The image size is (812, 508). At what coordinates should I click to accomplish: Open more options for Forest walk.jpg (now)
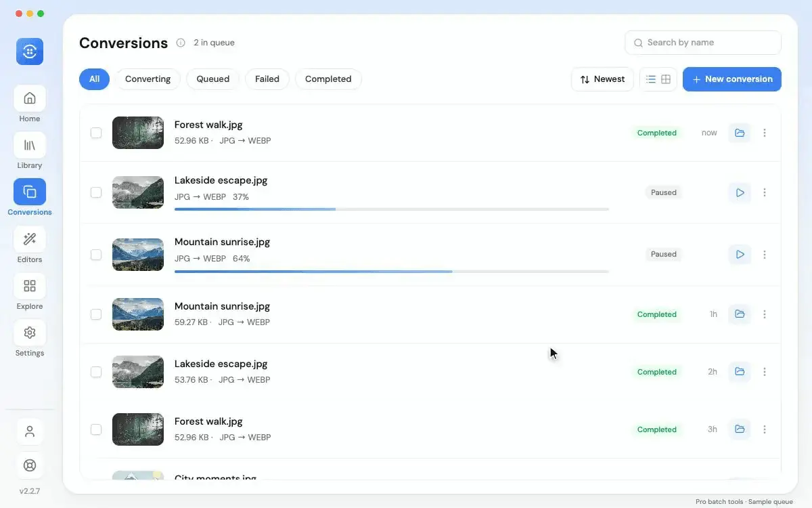click(765, 133)
